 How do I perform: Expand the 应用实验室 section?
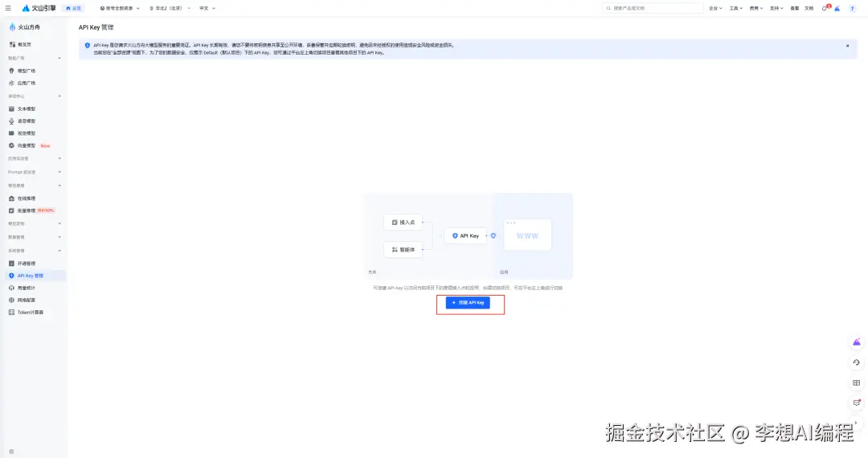(x=35, y=159)
